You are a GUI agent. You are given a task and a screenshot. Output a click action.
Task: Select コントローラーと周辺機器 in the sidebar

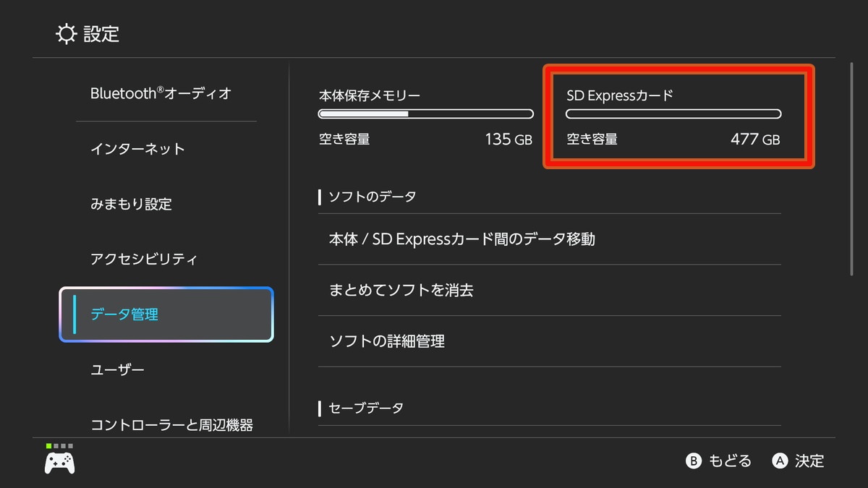[x=171, y=425]
